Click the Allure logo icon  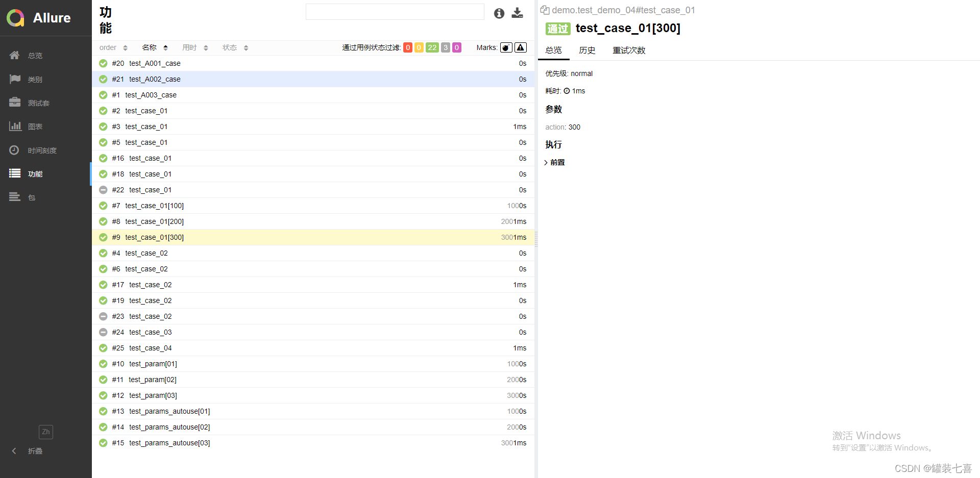pyautogui.click(x=15, y=18)
